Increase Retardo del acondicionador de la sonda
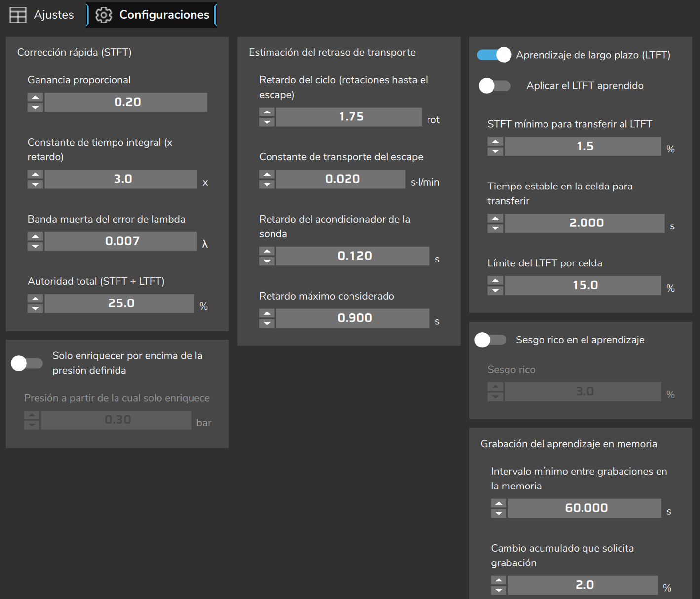700x599 pixels. point(267,252)
